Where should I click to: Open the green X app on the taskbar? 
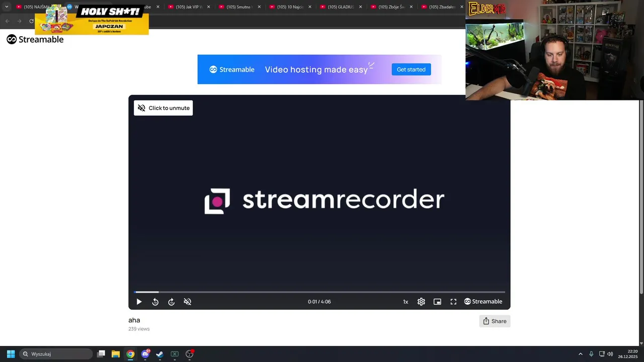175,354
